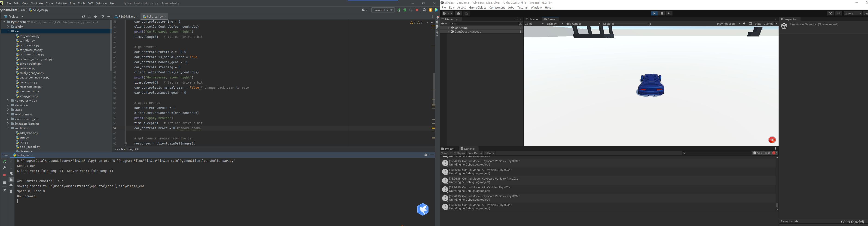This screenshot has height=226, width=868.
Task: Expand CarDemo in Unity Hierarchy
Action: 449,28
